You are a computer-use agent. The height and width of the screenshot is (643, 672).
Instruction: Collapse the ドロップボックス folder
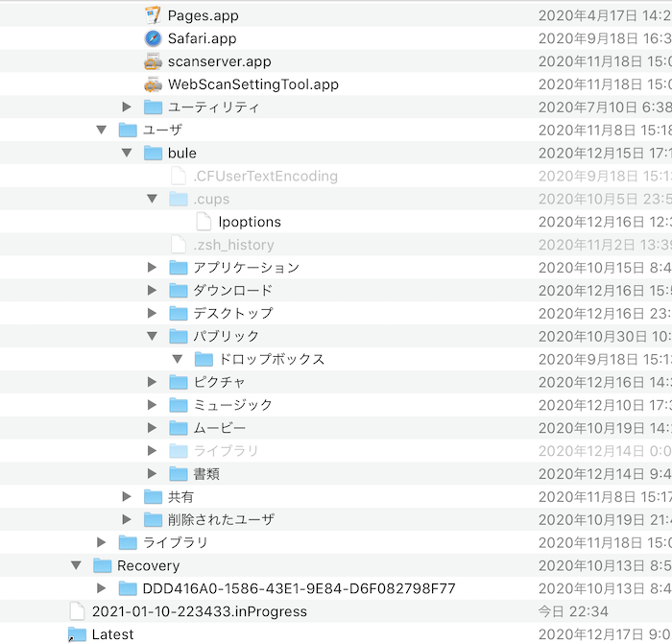click(177, 359)
